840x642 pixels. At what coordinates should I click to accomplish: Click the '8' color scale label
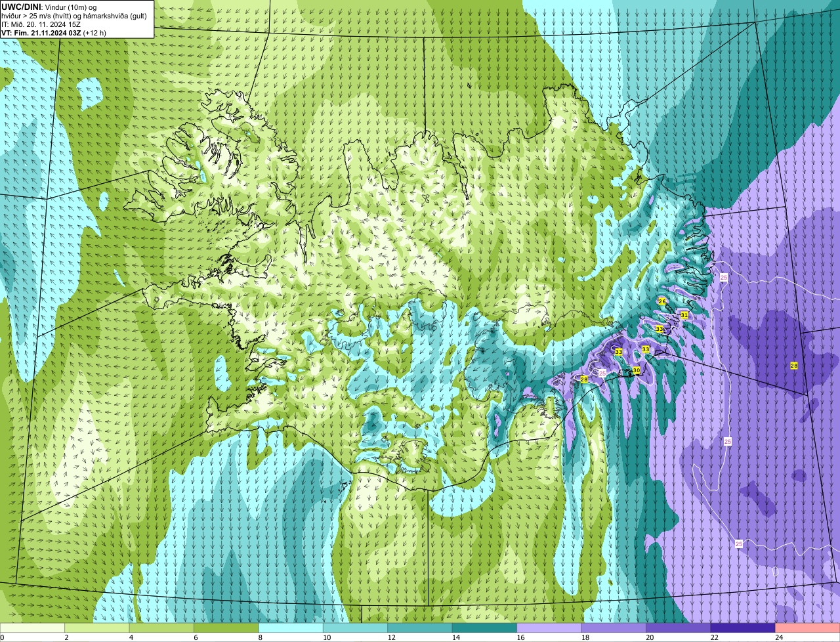pos(259,637)
